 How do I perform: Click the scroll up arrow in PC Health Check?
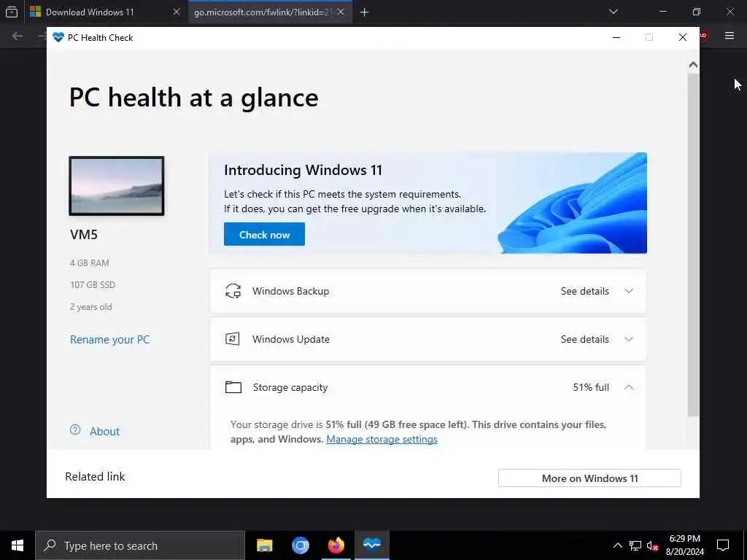point(693,65)
